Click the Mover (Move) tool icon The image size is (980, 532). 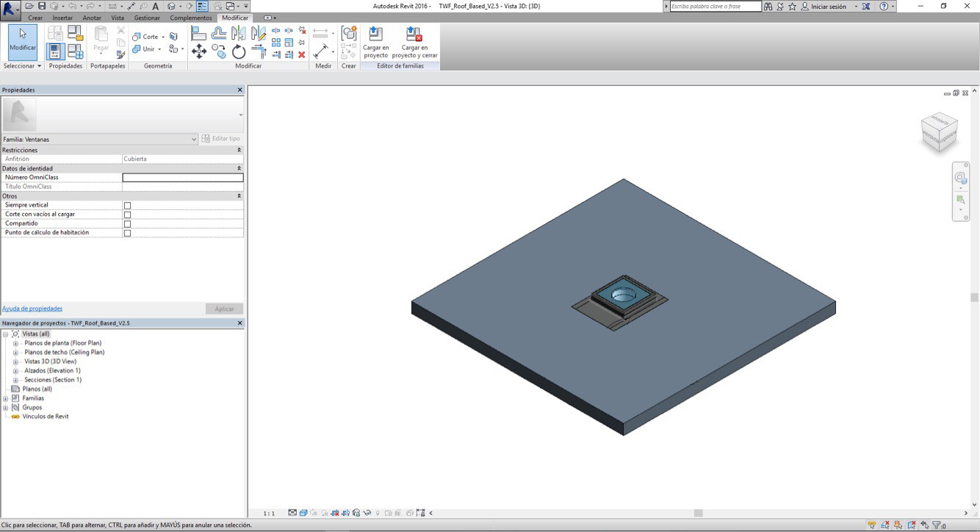click(200, 50)
